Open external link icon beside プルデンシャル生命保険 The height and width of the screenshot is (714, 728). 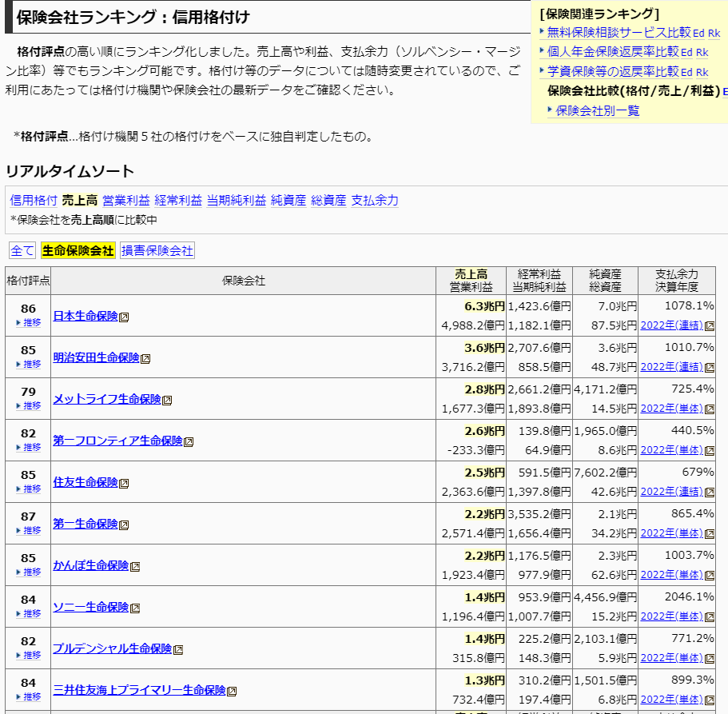click(x=178, y=650)
